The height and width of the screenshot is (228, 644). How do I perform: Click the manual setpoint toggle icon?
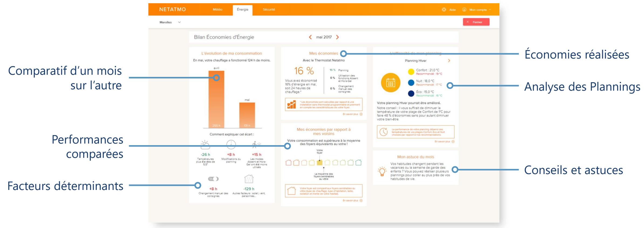213,179
